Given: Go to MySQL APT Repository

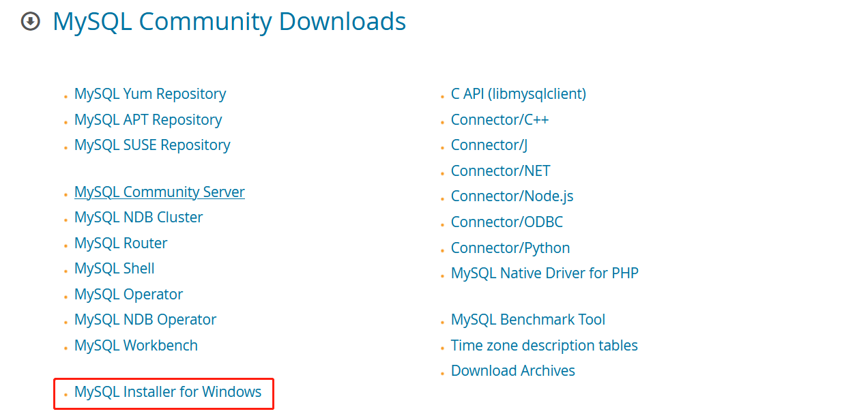Looking at the screenshot, I should (x=148, y=120).
